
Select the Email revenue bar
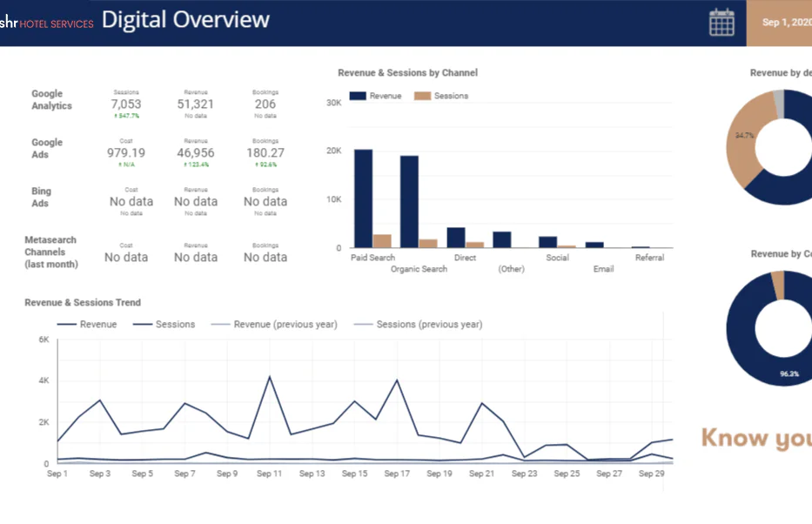tap(594, 245)
